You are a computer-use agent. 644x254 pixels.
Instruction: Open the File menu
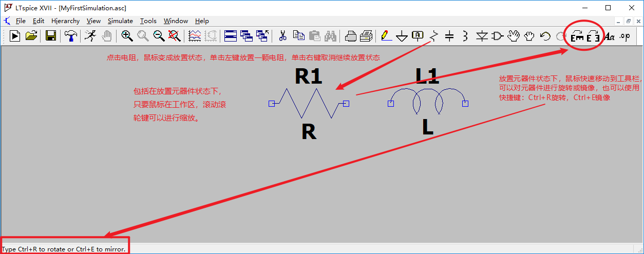pyautogui.click(x=21, y=21)
